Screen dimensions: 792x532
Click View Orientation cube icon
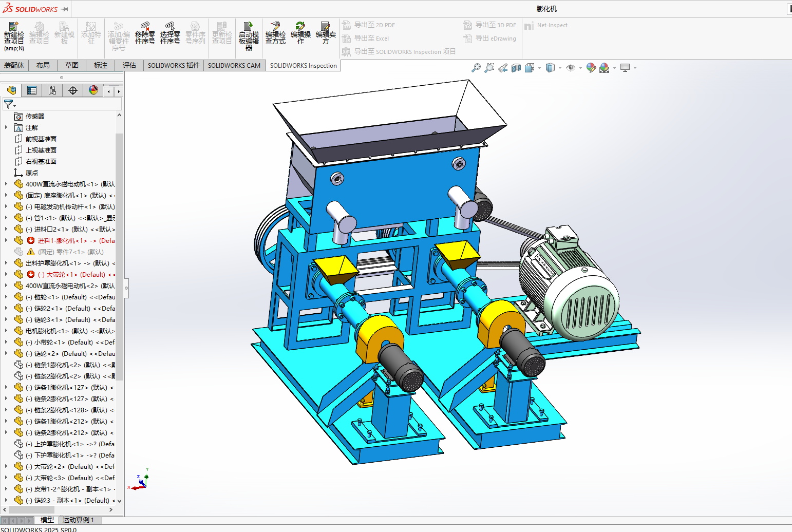[530, 68]
